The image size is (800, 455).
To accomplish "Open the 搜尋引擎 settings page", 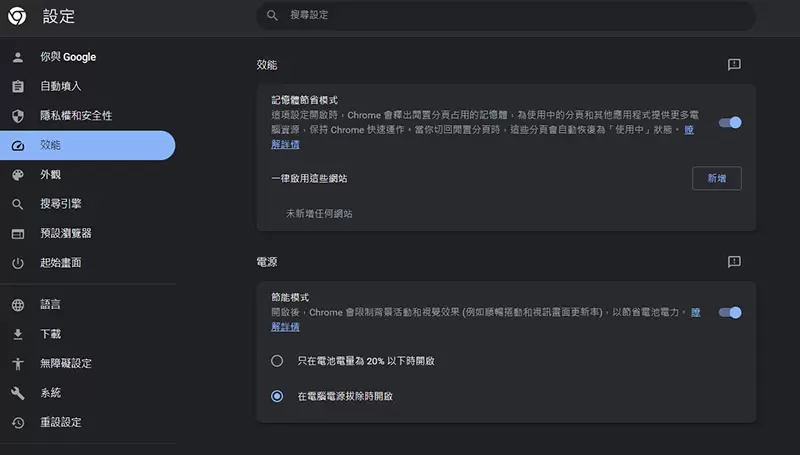I will click(60, 204).
